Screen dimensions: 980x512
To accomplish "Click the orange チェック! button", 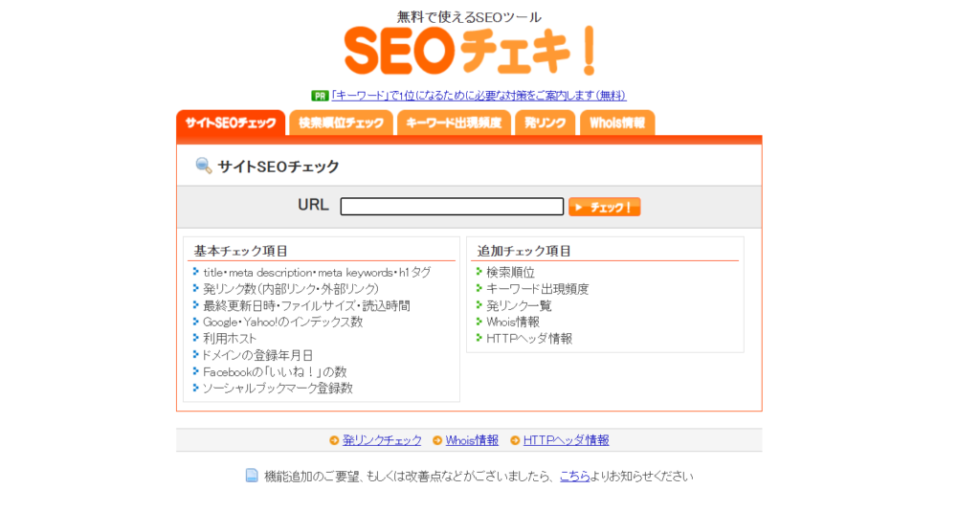I will click(x=605, y=207).
